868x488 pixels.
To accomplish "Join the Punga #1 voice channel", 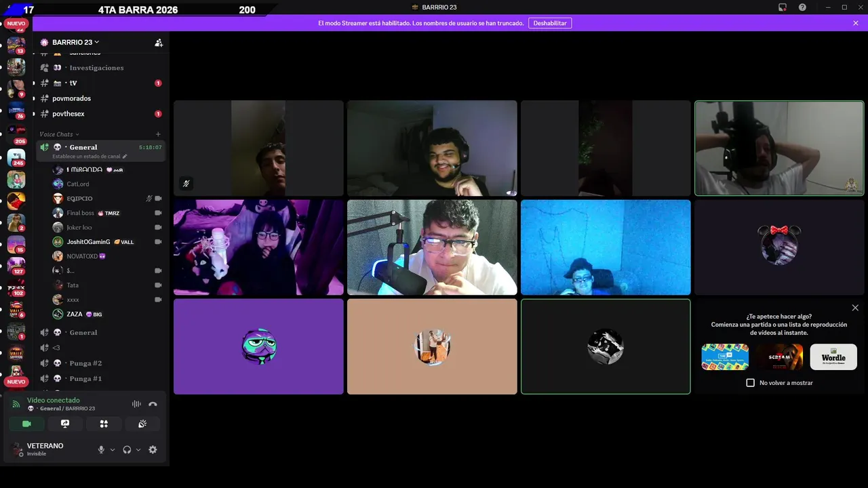I will click(100, 379).
